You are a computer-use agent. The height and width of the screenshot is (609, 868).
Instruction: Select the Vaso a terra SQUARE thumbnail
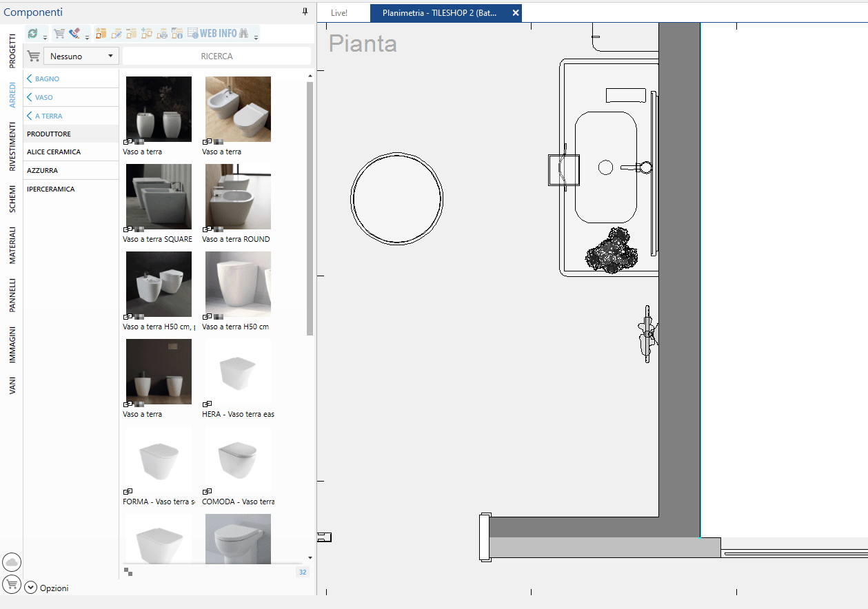(x=159, y=196)
